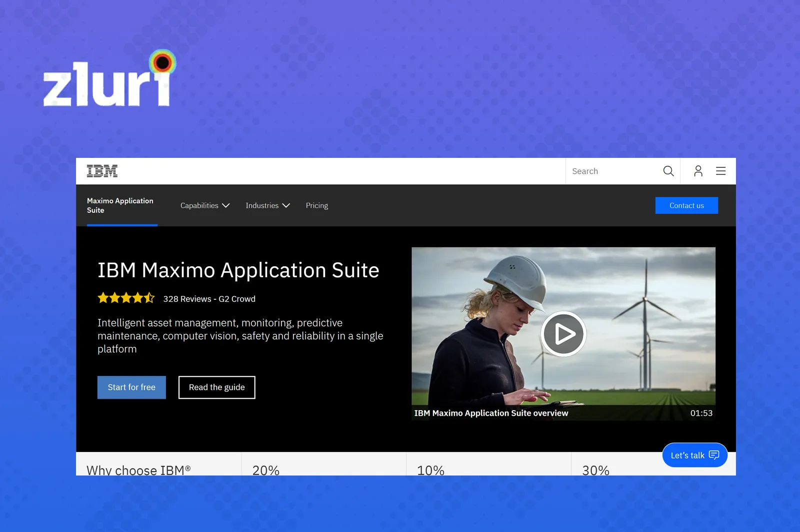800x532 pixels.
Task: Play the Maximo overview video
Action: [563, 334]
